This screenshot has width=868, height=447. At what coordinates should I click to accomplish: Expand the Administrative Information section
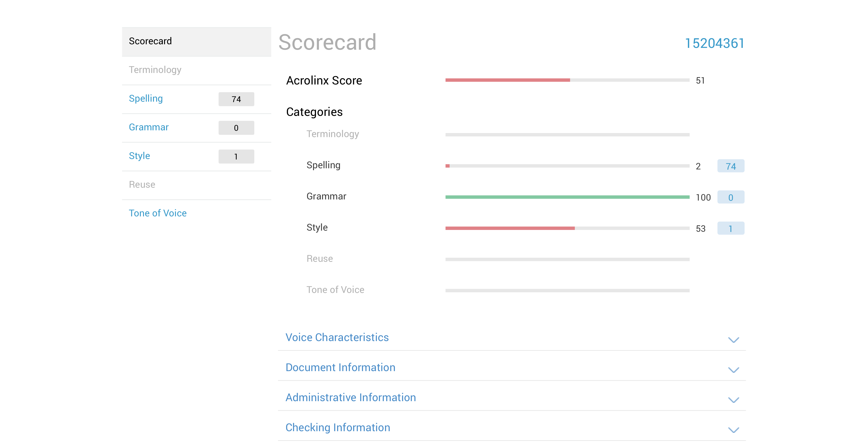click(350, 397)
